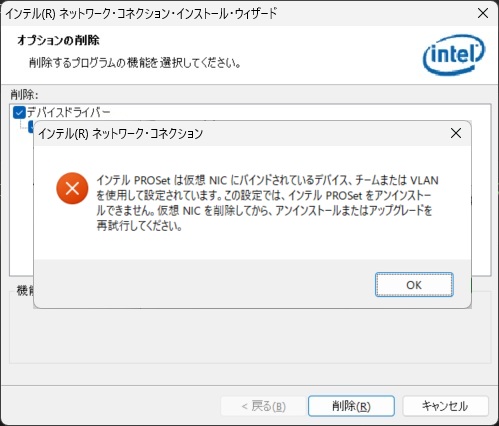This screenshot has width=499, height=426.
Task: Uncheck the デバイスドライバー checkbox
Action: coord(19,112)
